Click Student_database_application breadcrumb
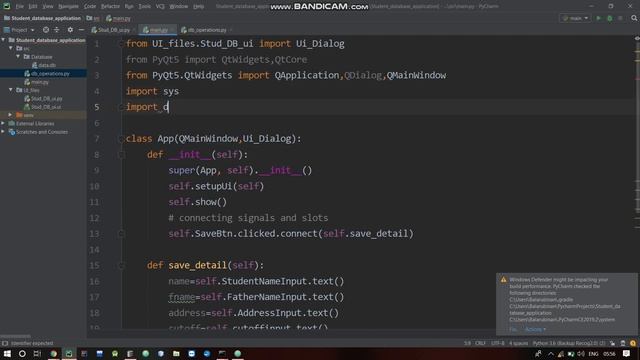Screen dimensions: 640x360 click(42, 18)
